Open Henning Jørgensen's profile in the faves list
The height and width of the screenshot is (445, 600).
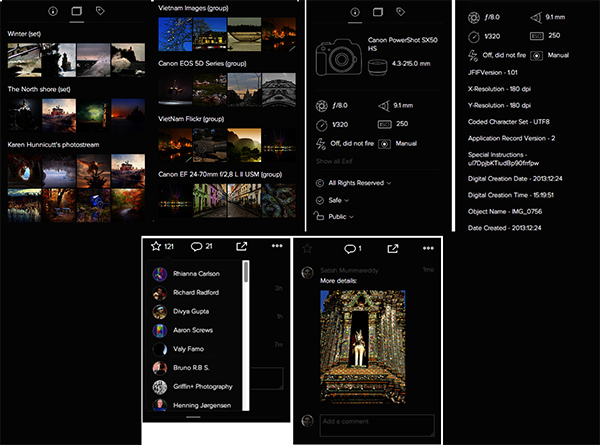coord(202,405)
